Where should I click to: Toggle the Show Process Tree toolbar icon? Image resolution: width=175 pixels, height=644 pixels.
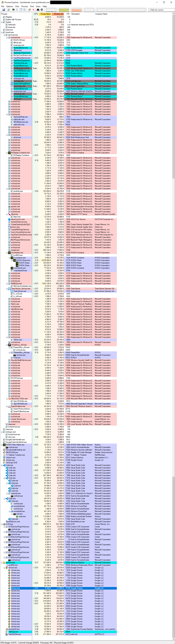coord(17,10)
